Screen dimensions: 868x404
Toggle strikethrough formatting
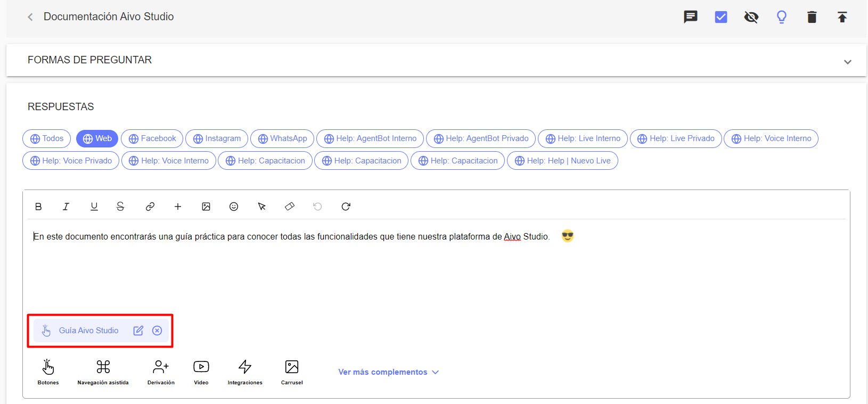tap(120, 207)
